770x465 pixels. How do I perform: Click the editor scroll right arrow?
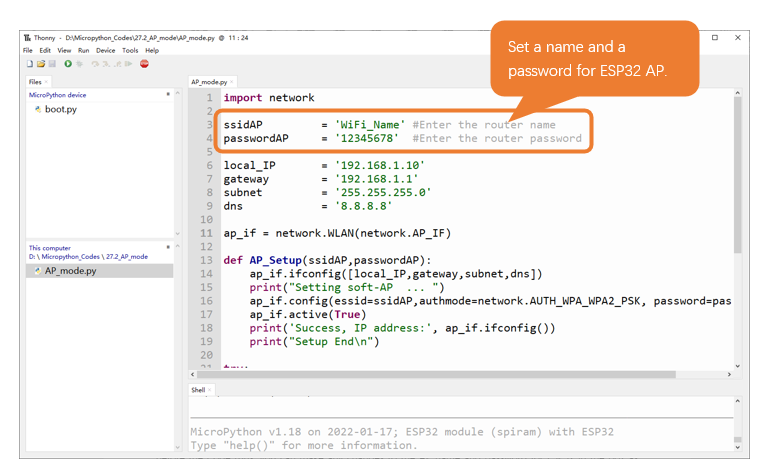click(x=729, y=374)
